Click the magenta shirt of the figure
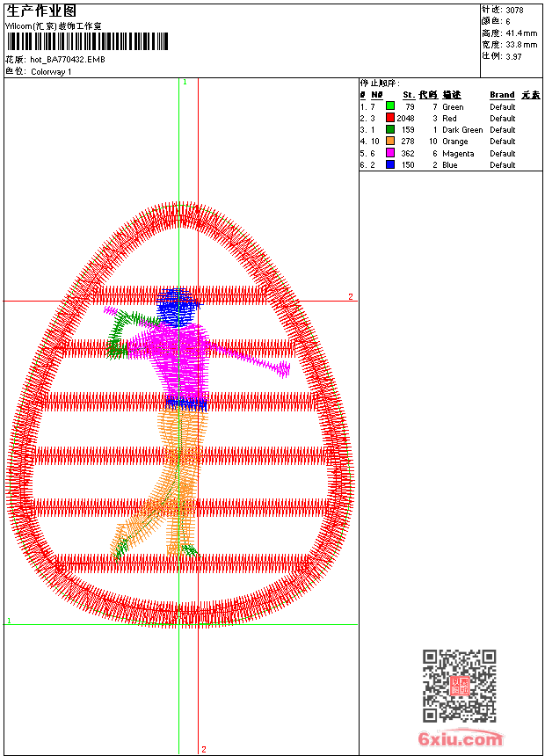The image size is (545, 756). click(x=180, y=356)
